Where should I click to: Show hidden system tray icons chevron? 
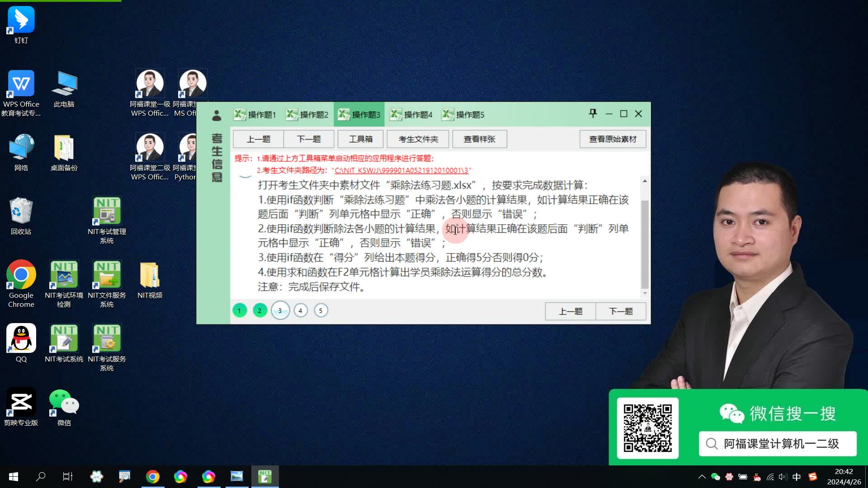click(x=702, y=477)
